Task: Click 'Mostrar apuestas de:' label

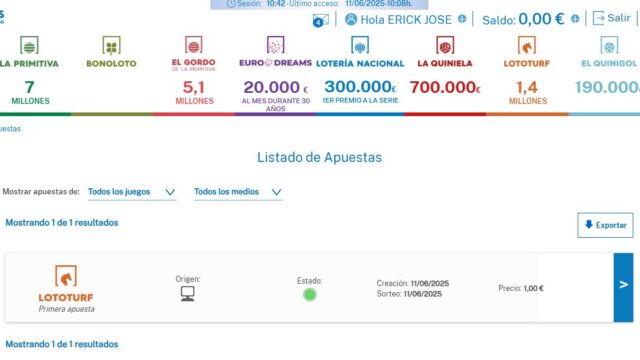Action: click(41, 191)
